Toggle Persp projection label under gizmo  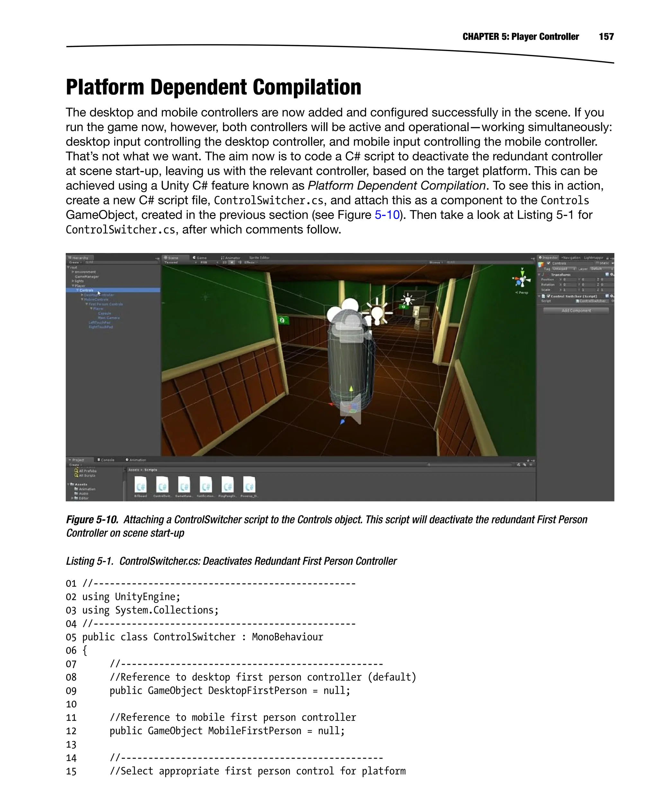click(x=522, y=293)
